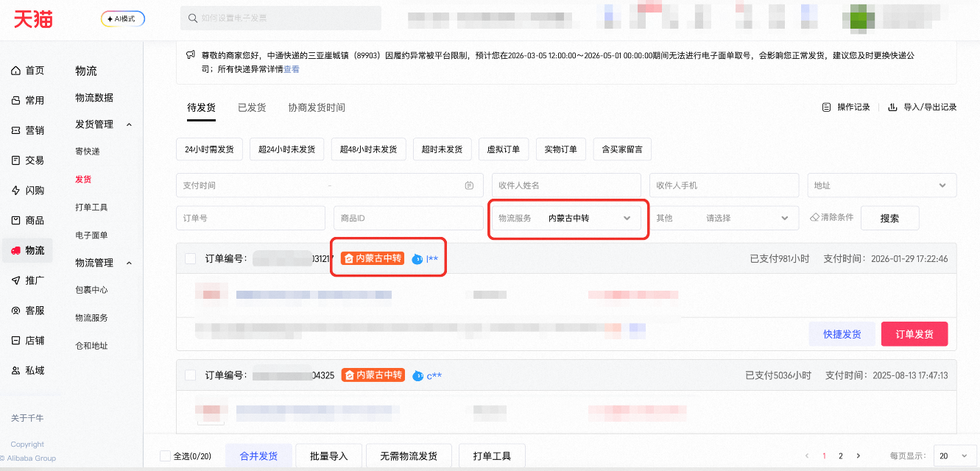Viewport: 980px width, 471px height.
Task: Toggle the AI模式 switch
Action: pyautogui.click(x=123, y=18)
